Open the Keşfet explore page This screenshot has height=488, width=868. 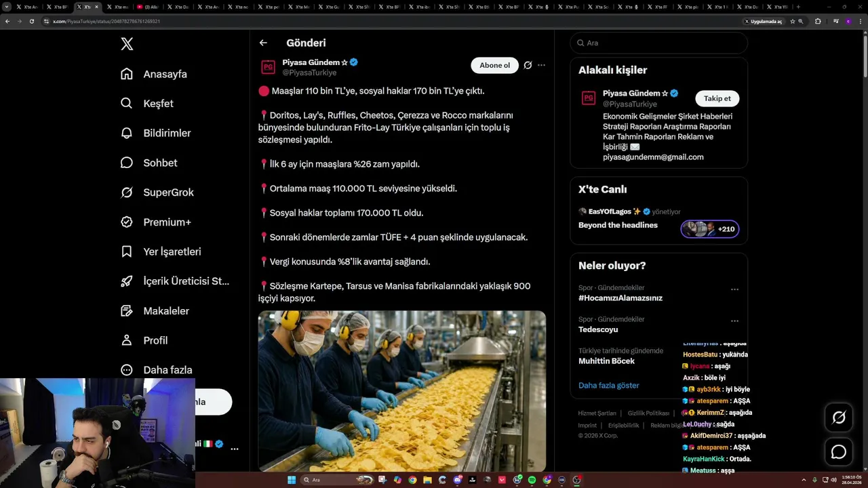[x=146, y=104]
